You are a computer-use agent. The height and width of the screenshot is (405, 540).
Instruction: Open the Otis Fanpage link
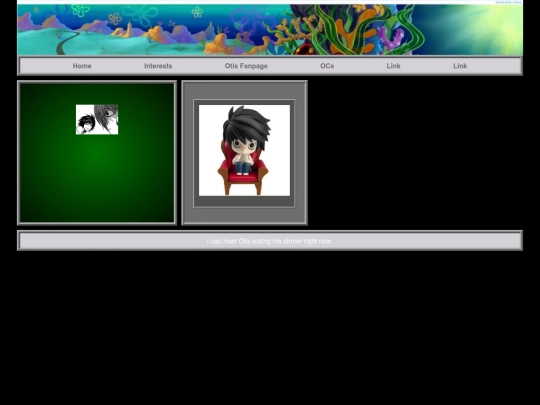[246, 66]
